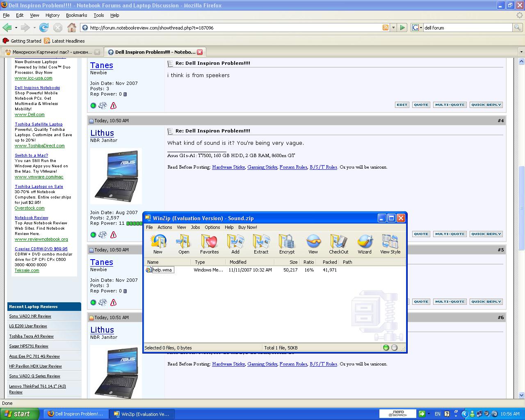The image size is (525, 420).
Task: Open Firefox History menu
Action: coord(52,15)
